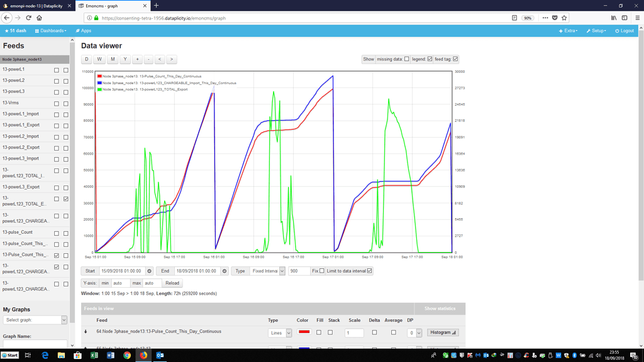This screenshot has height=362, width=644.
Task: Zoom in with the + button
Action: pos(136,59)
